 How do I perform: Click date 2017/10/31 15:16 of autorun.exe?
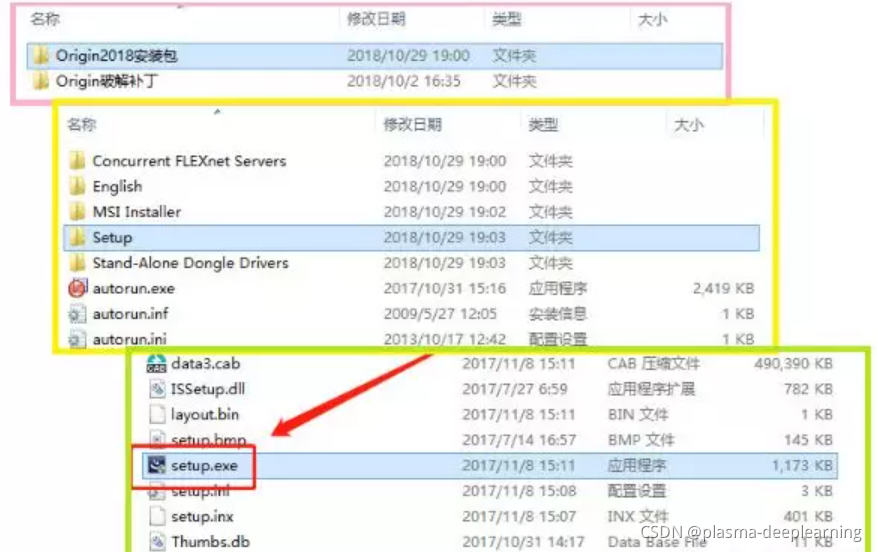coord(445,288)
